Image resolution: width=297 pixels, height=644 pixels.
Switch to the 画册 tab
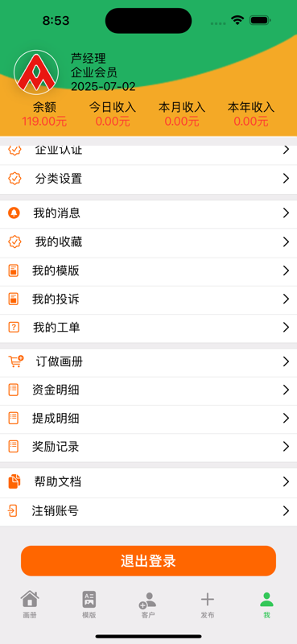point(30,605)
